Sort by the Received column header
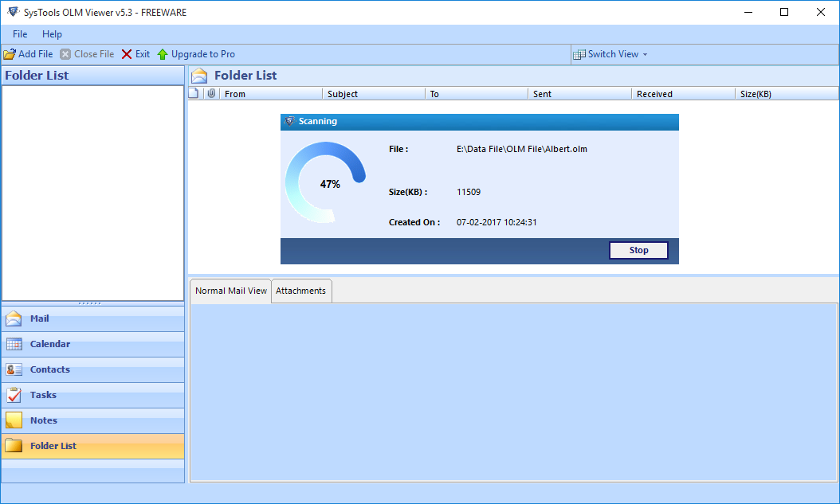 (x=684, y=94)
